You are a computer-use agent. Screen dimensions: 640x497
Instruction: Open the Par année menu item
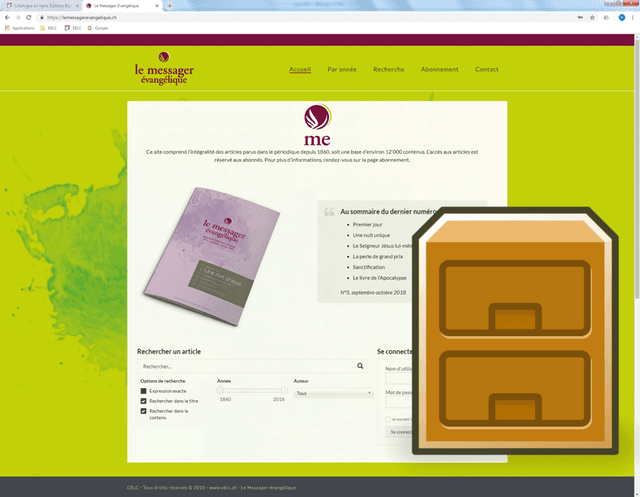click(342, 69)
